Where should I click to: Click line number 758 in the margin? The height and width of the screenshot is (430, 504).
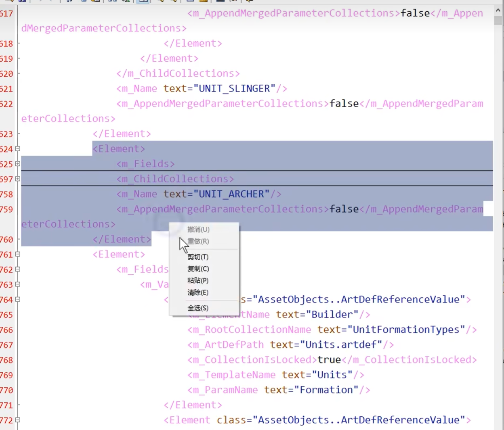pos(6,194)
